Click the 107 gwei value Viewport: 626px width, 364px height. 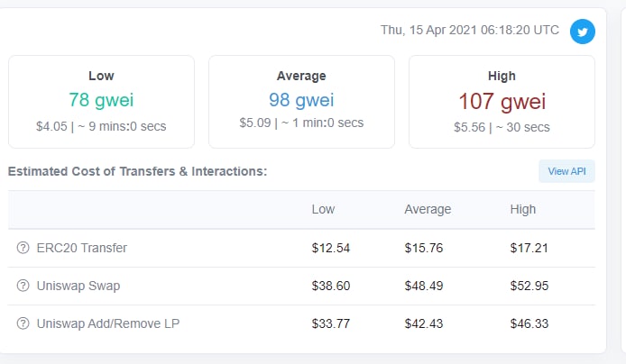point(502,101)
